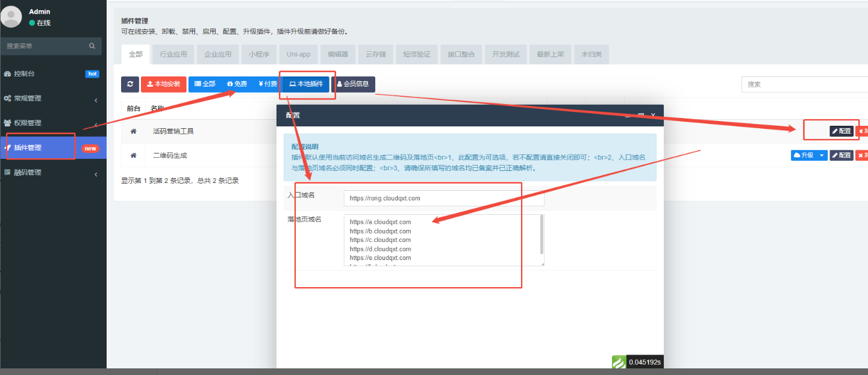Click the search magnifier in the sidebar
Image resolution: width=868 pixels, height=375 pixels.
pos(92,46)
